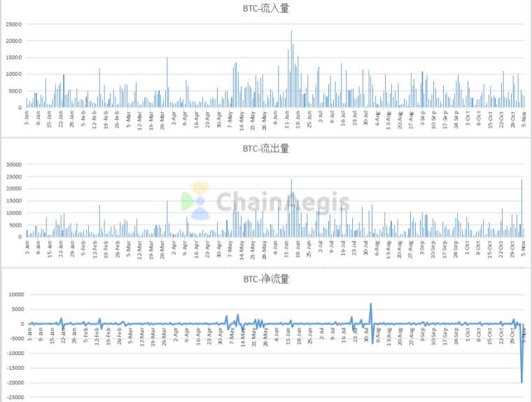Click the 7-May x-axis label under outflow chart
Screen dimensions: 532x402
[229, 247]
